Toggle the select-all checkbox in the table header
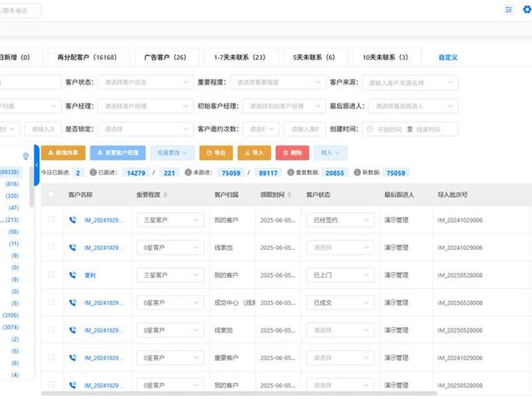This screenshot has height=399, width=532. tap(51, 194)
